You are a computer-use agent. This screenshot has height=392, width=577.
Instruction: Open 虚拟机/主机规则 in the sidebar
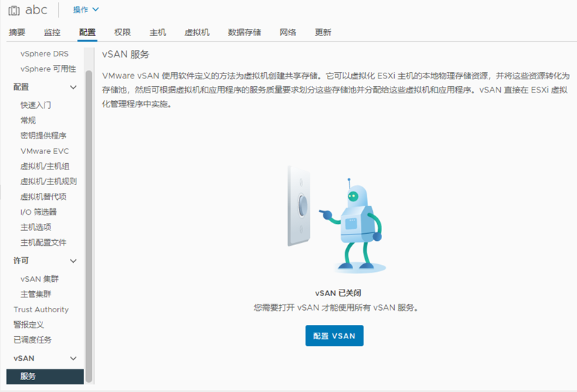pos(49,182)
